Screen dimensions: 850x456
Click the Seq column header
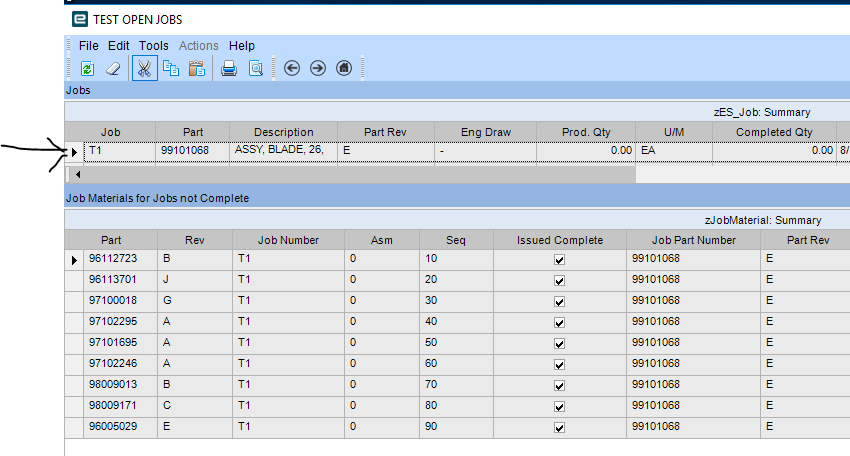point(456,240)
